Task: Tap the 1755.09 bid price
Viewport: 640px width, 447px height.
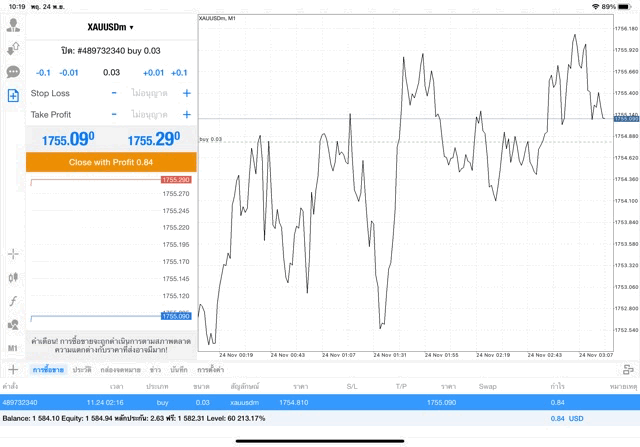Action: pyautogui.click(x=68, y=139)
